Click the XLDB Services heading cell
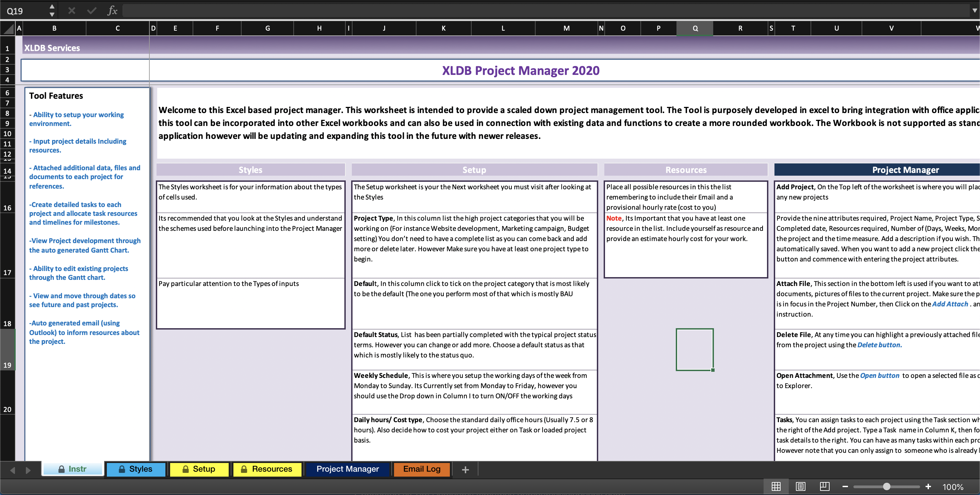The width and height of the screenshot is (980, 495). (52, 48)
